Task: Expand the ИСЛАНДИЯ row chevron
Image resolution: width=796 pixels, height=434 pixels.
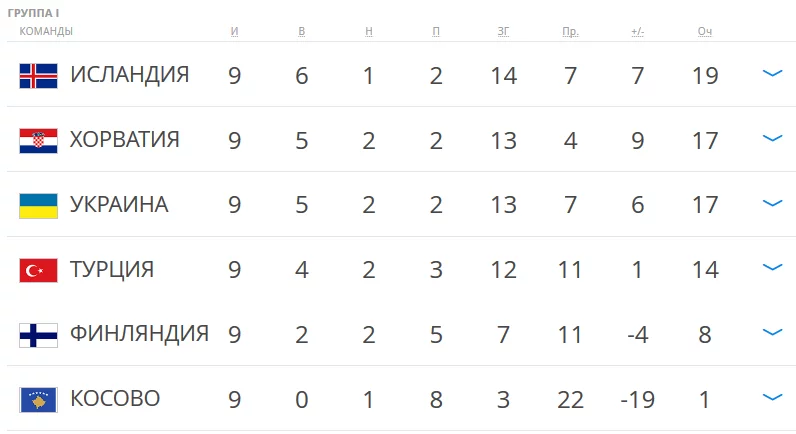Action: point(771,74)
